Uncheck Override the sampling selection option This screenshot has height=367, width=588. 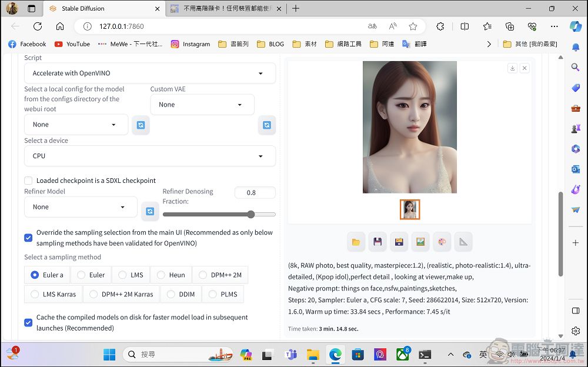point(28,238)
